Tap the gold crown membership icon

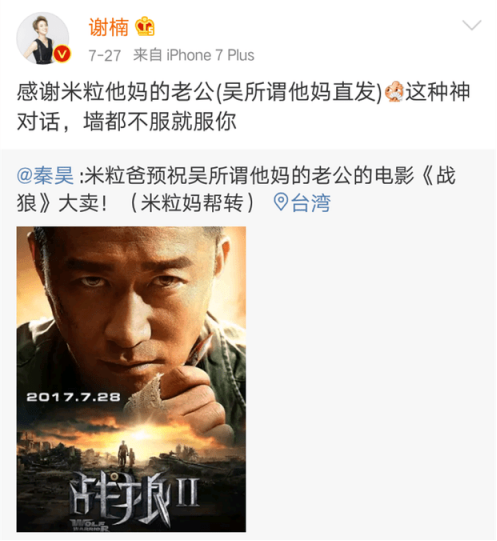(x=145, y=26)
